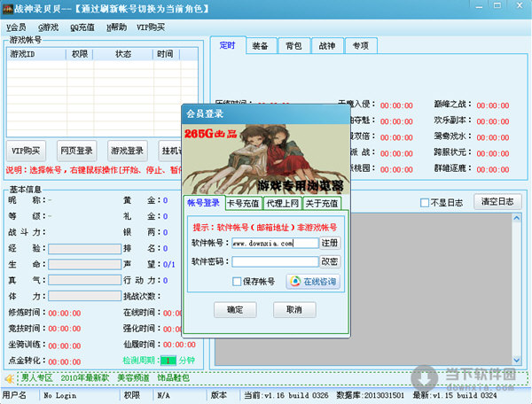Click the 确定 confirm button
532x404 pixels.
(x=235, y=310)
